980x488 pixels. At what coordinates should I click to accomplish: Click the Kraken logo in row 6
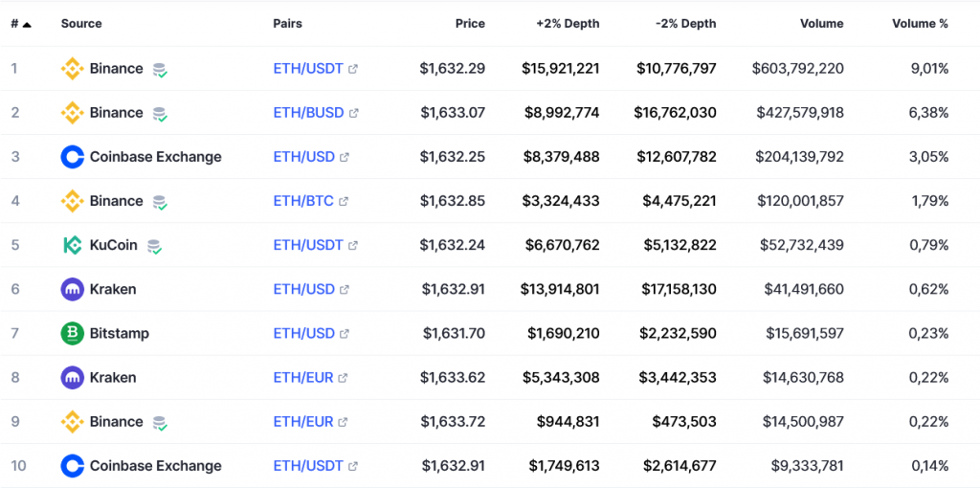point(72,289)
